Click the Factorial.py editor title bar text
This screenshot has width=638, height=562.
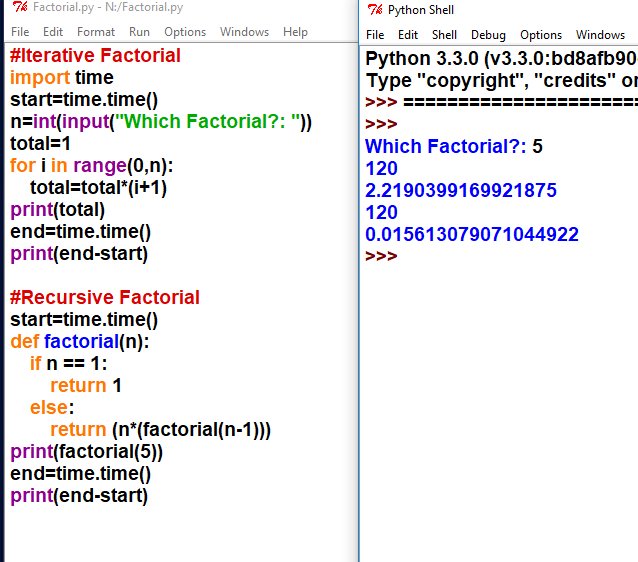(x=108, y=7)
